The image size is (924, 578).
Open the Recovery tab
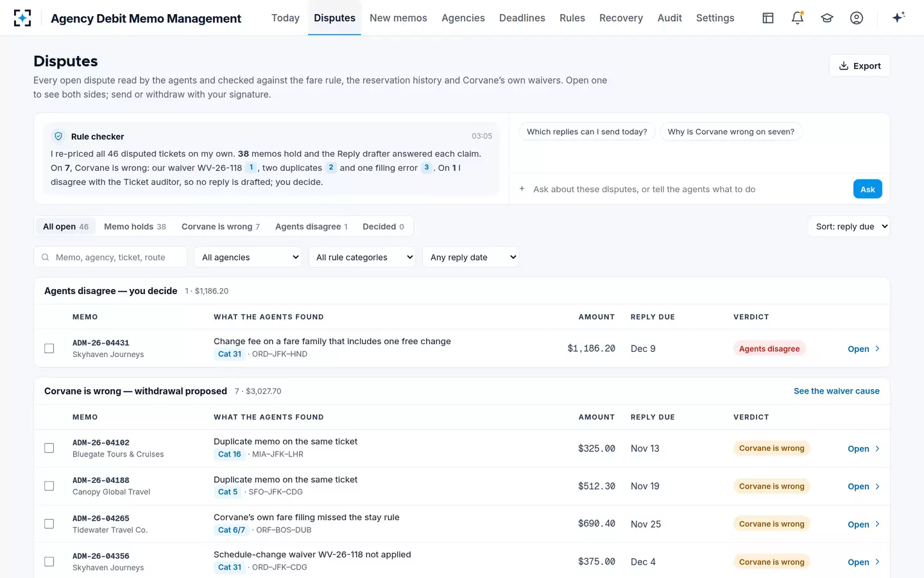[x=621, y=18]
